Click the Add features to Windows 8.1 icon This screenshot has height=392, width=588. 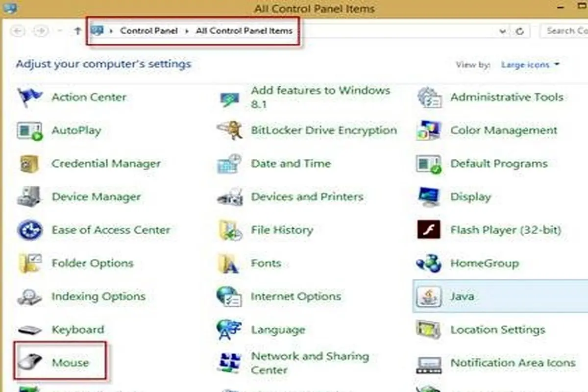pos(229,98)
